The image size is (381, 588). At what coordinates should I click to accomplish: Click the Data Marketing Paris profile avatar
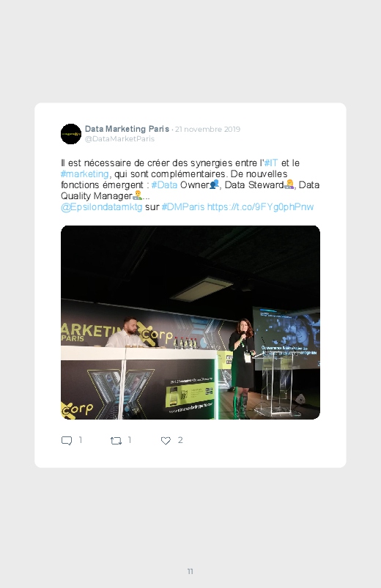coord(71,134)
